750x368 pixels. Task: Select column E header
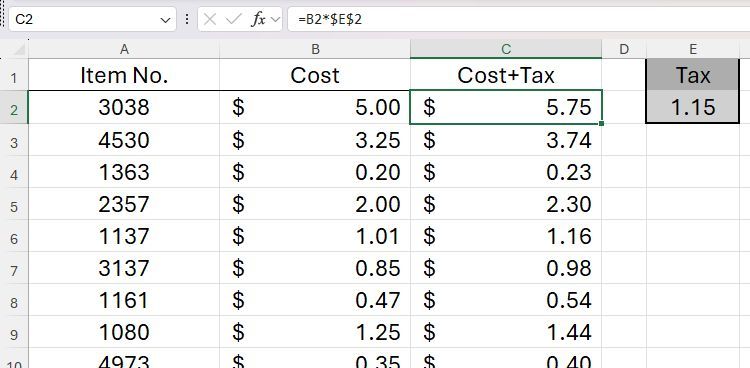pyautogui.click(x=692, y=49)
